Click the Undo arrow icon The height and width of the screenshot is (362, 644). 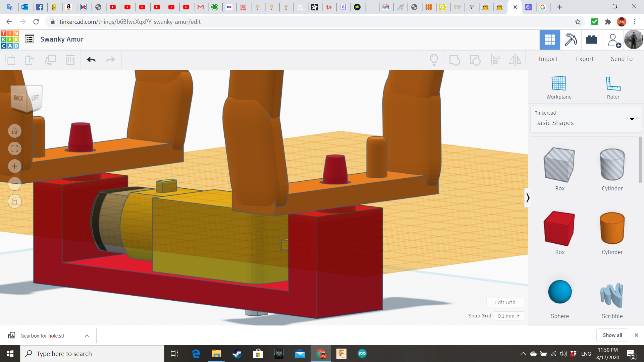click(x=91, y=60)
